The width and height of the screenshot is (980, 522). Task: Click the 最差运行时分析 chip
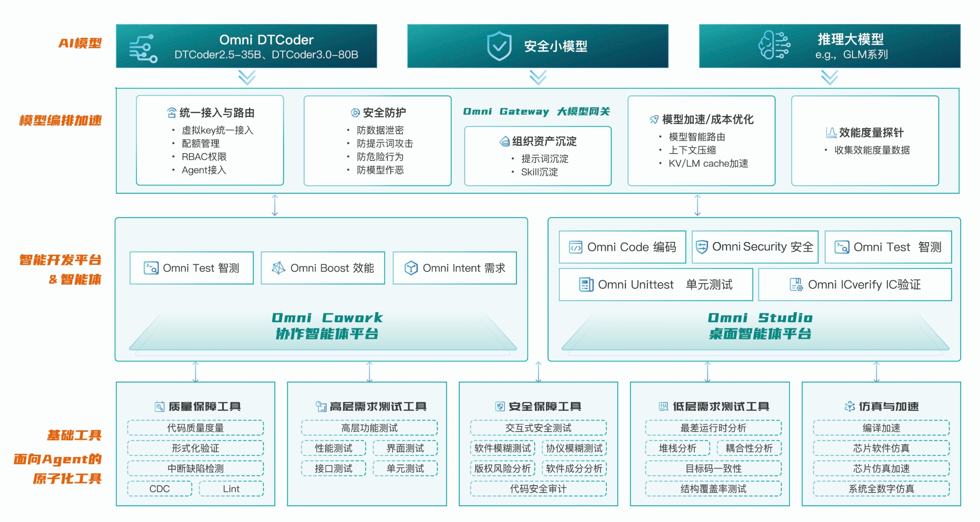(713, 428)
